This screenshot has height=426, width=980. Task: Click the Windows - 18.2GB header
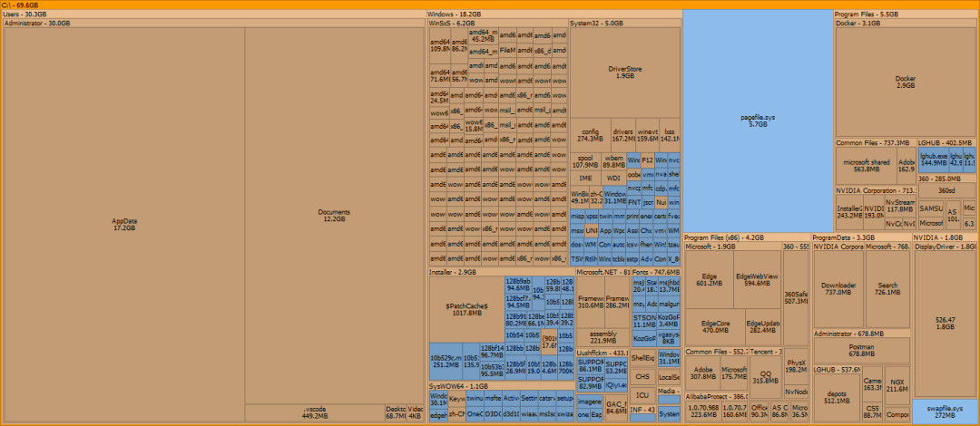[x=554, y=14]
